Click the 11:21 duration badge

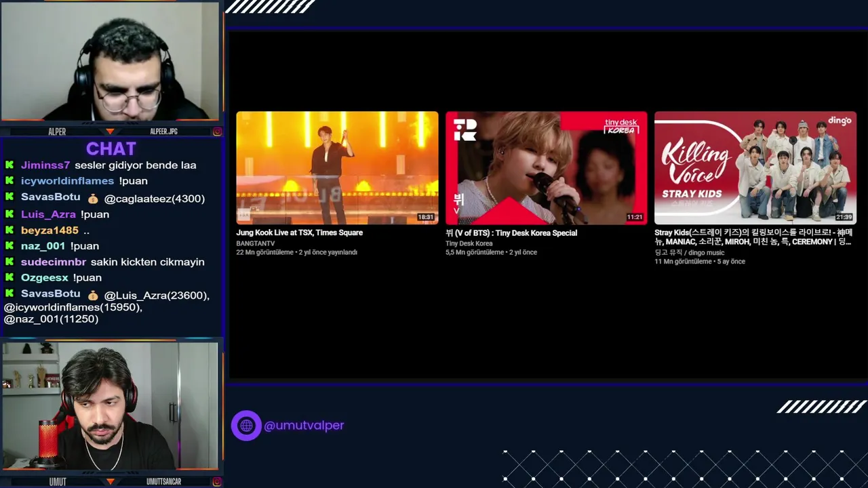(x=634, y=218)
